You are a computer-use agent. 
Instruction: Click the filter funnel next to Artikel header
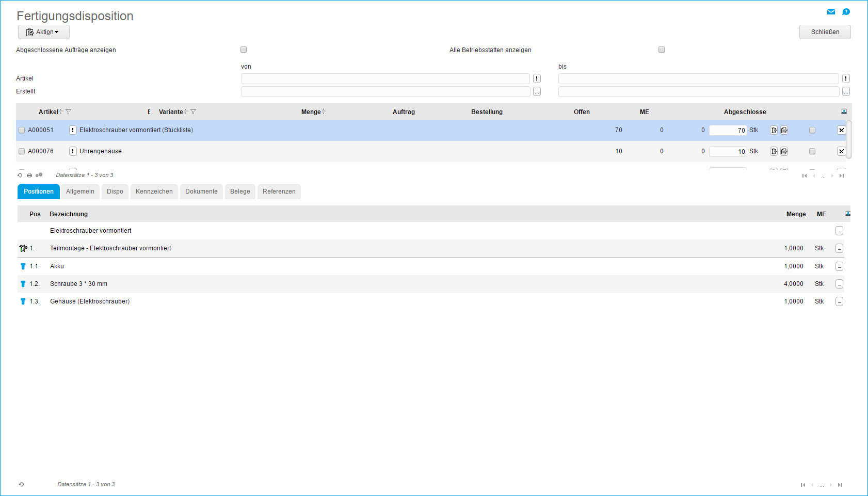[x=69, y=111]
